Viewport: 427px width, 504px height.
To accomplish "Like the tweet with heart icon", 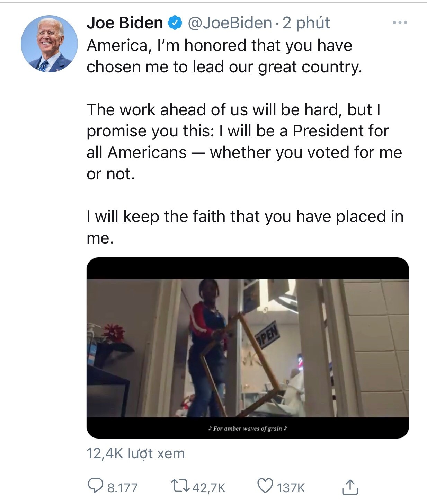I will pos(265,486).
